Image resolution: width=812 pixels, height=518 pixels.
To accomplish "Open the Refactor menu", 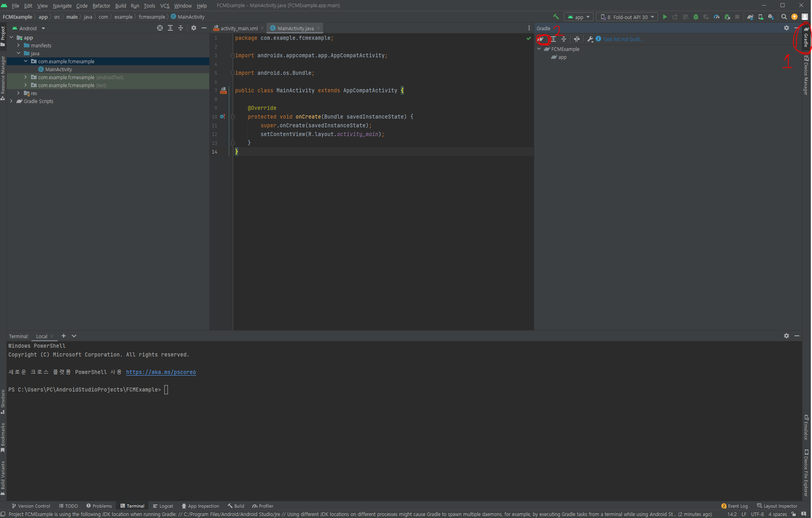I will 101,6.
